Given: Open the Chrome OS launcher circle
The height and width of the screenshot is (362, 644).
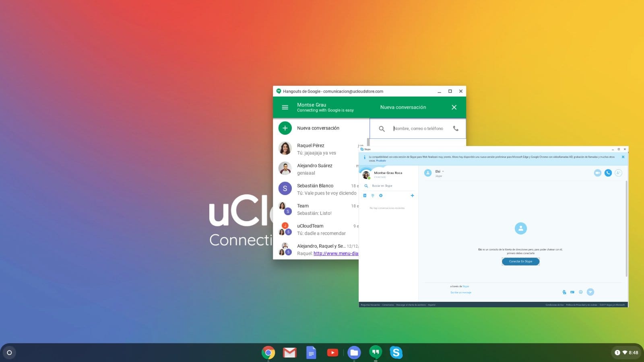Looking at the screenshot, I should [x=10, y=353].
